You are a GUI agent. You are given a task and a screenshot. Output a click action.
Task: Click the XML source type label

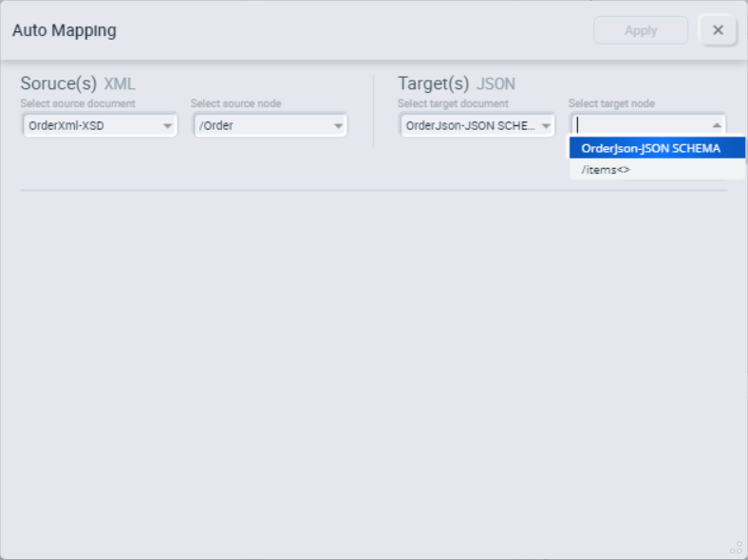point(120,84)
